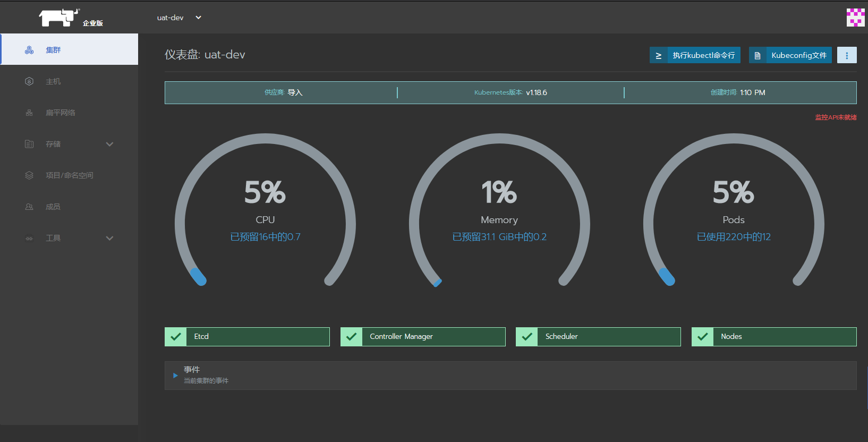
Task: Expand the 存储 menu chevron
Action: pos(109,144)
